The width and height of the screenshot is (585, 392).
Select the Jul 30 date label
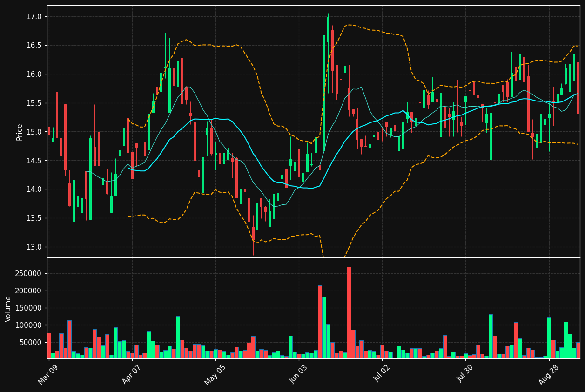(x=465, y=375)
